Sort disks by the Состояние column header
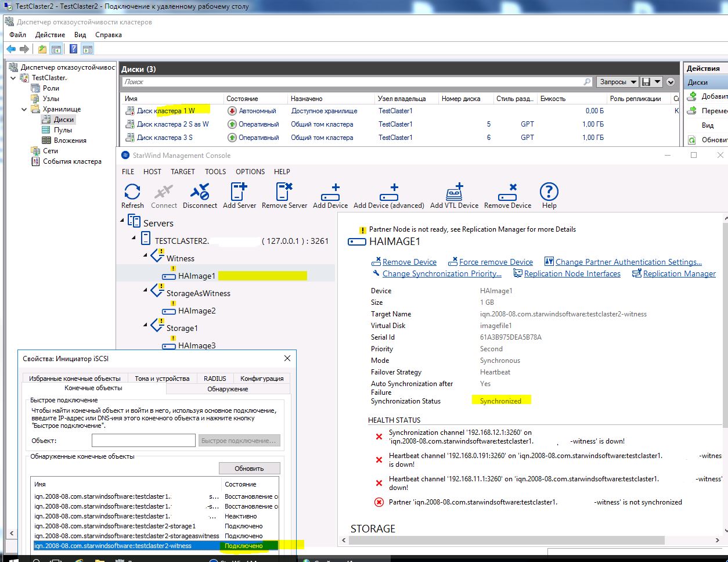Viewport: 728px width, 562px height. tap(255, 99)
